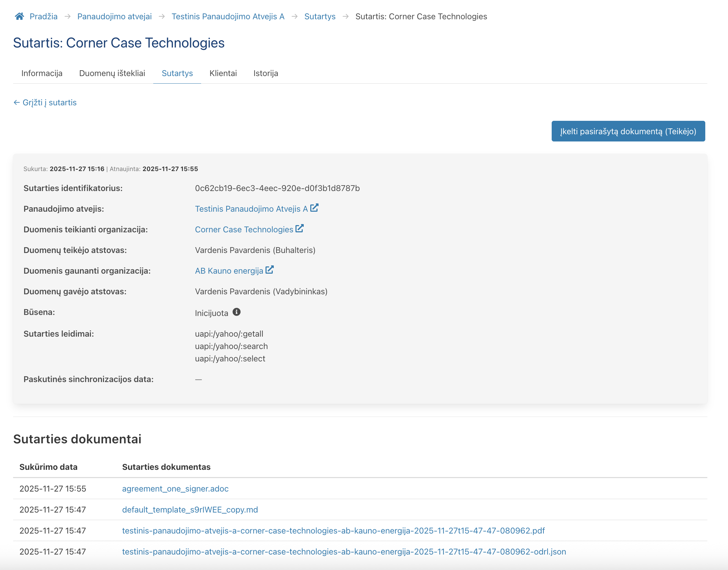Click the home icon in breadcrumb
Viewport: 728px width, 570px height.
19,16
